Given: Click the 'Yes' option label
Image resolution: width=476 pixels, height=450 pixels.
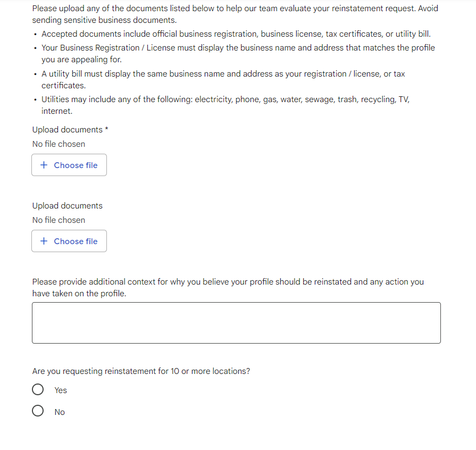Looking at the screenshot, I should coord(61,390).
